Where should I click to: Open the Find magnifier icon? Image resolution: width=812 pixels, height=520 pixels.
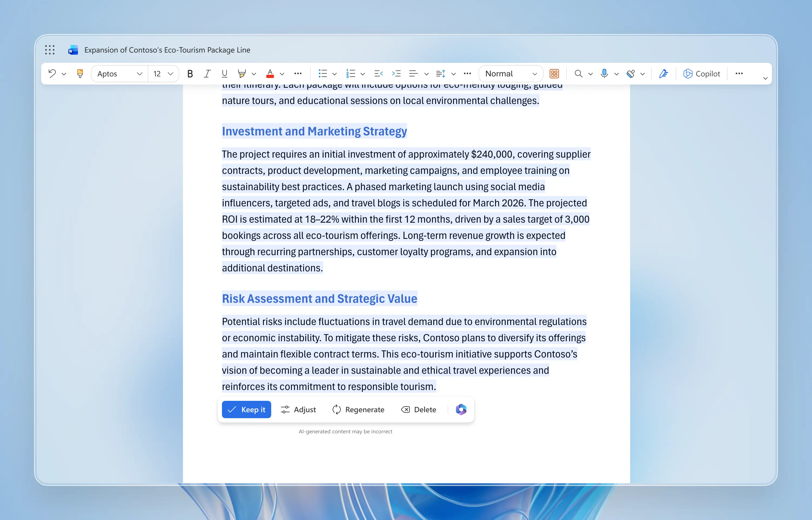[x=578, y=74]
